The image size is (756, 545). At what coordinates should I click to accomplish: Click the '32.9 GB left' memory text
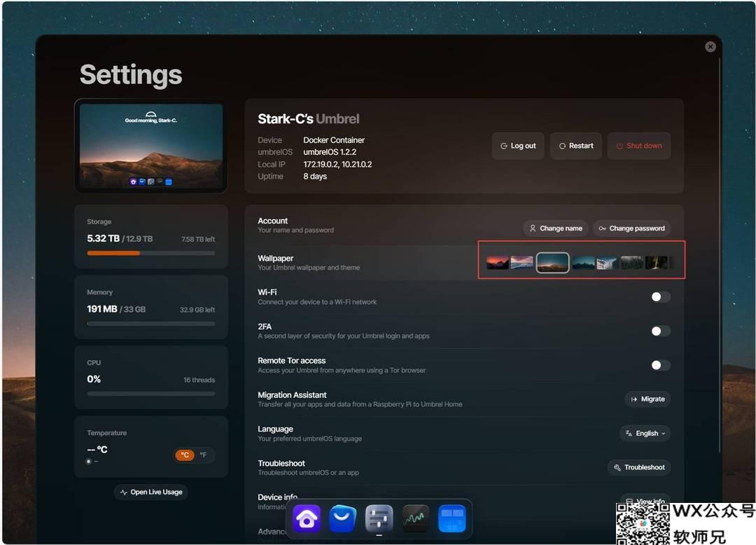[197, 310]
